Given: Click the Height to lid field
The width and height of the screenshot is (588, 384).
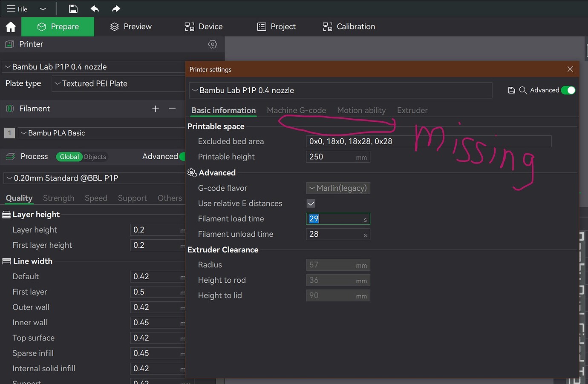Looking at the screenshot, I should click(338, 295).
